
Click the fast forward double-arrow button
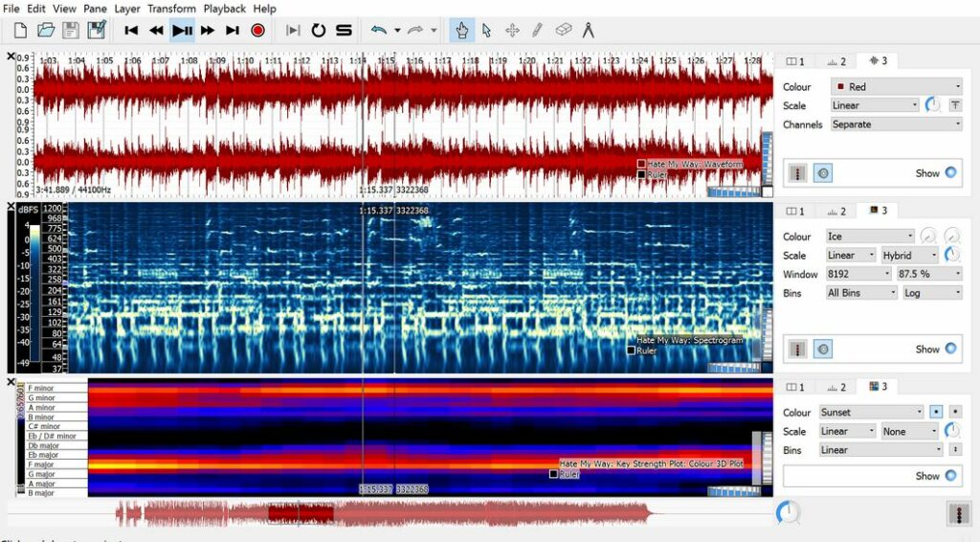[208, 30]
